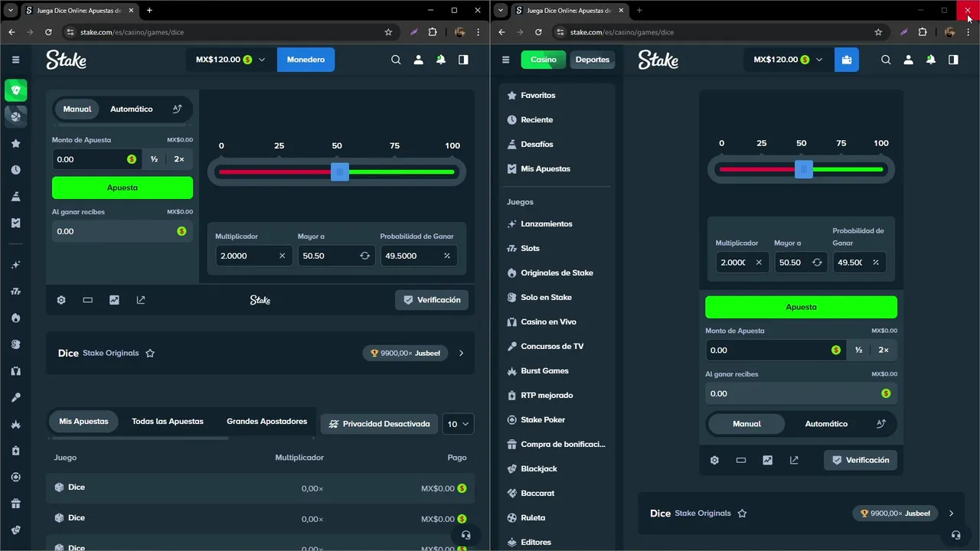Viewport: 980px width, 551px height.
Task: Open live stats chart icon in left window
Action: [x=114, y=300]
